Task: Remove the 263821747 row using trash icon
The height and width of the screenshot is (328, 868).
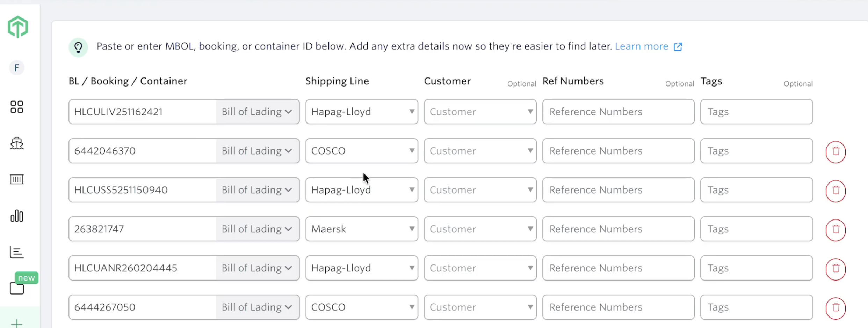Action: click(836, 230)
